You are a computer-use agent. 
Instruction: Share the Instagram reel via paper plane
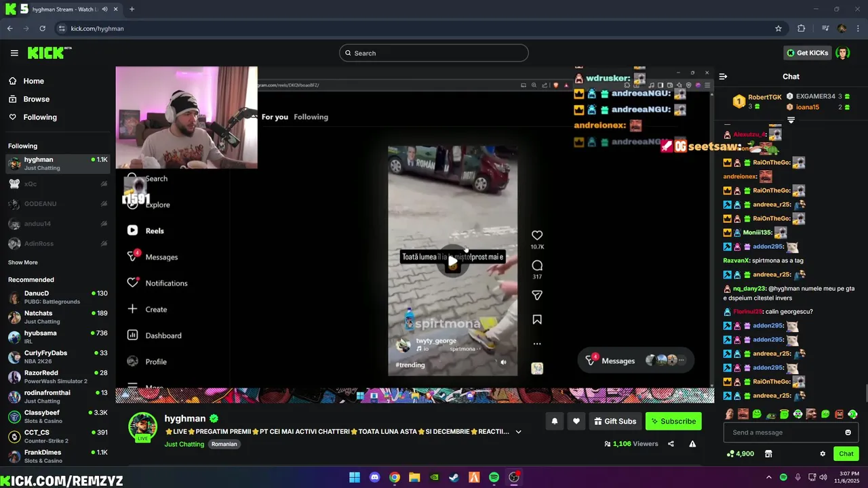coord(537,295)
